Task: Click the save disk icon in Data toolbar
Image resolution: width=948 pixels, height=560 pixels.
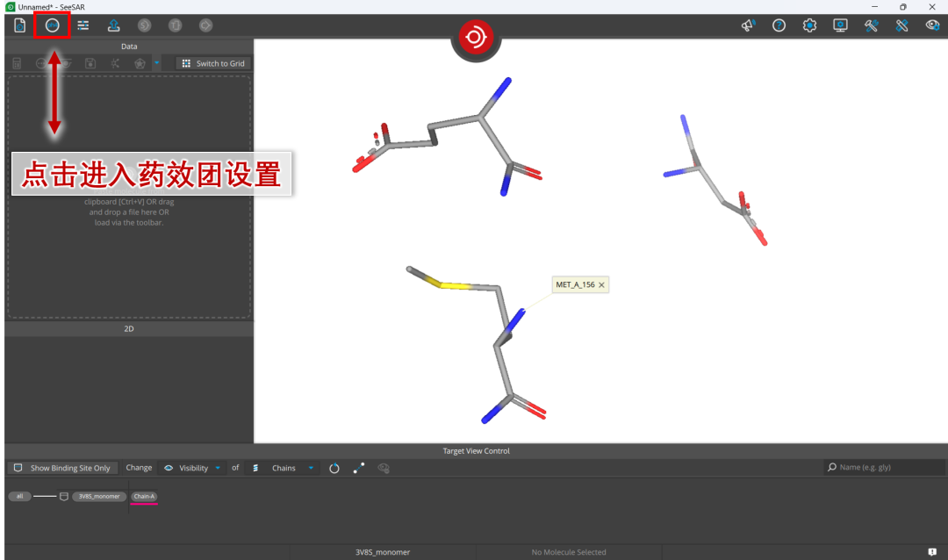Action: tap(90, 63)
